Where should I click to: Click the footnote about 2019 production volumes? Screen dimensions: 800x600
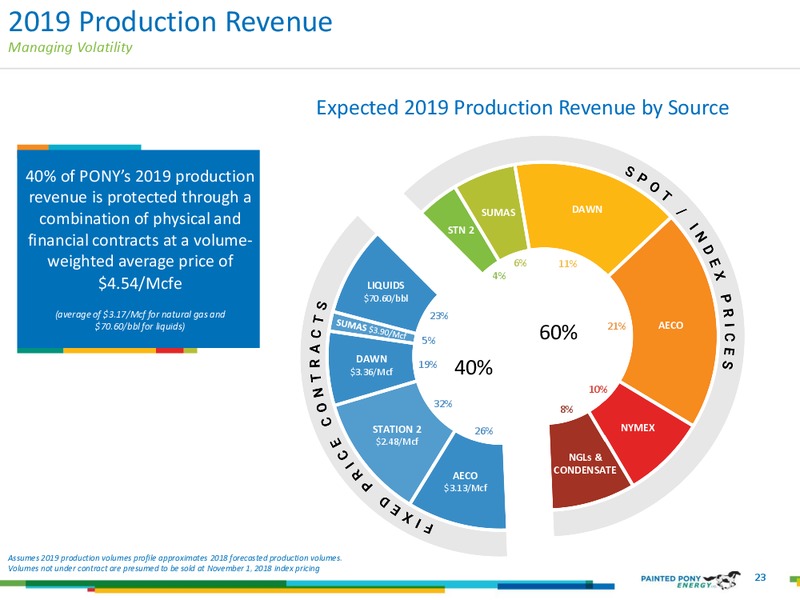(174, 563)
